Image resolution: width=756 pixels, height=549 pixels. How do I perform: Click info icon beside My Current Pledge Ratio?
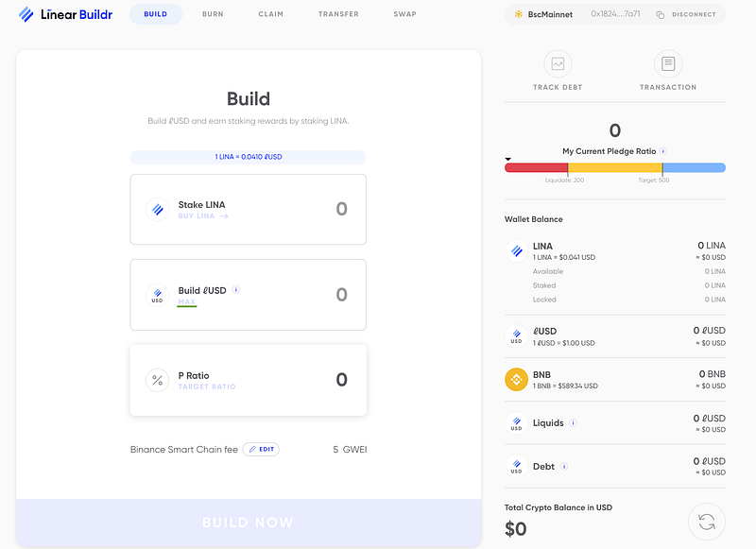663,151
